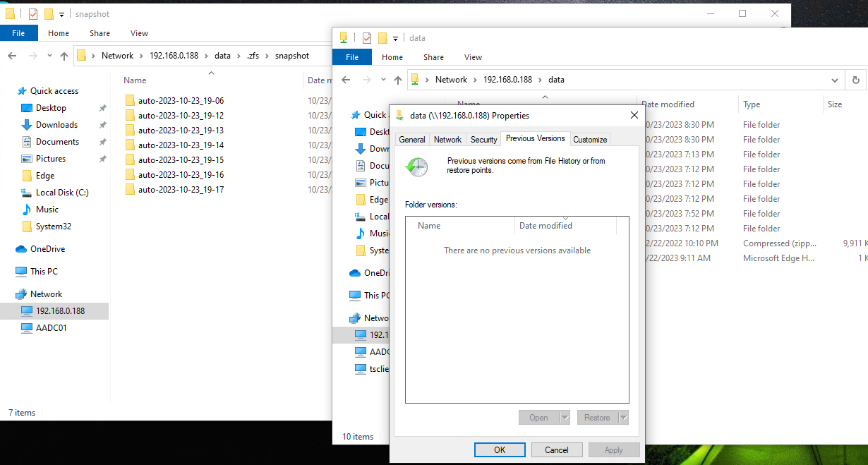This screenshot has height=465, width=868.
Task: Open recent locations dropdown in data window
Action: point(383,80)
